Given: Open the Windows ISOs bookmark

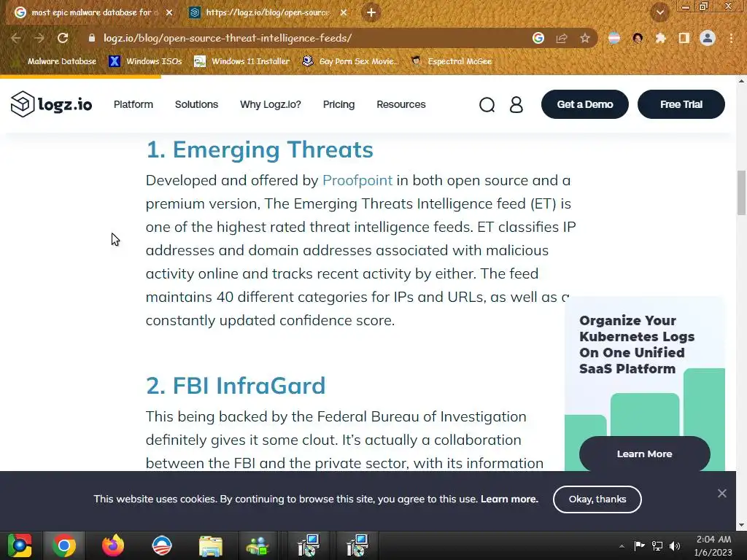Looking at the screenshot, I should tap(146, 61).
